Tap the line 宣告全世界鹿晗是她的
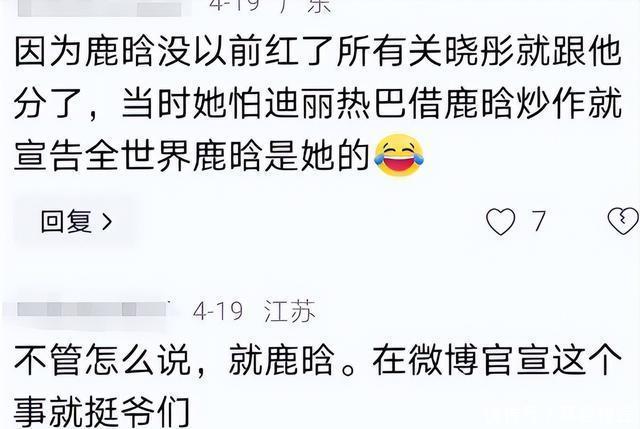 [191, 155]
